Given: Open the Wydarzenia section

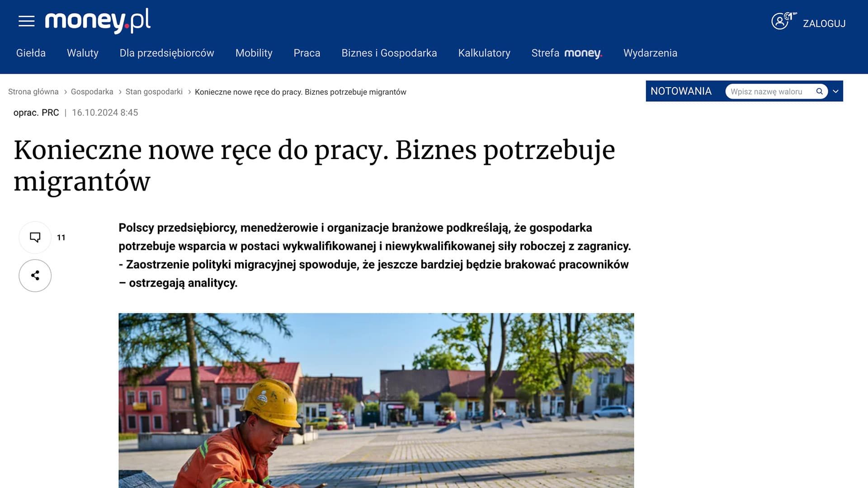Looking at the screenshot, I should (650, 53).
